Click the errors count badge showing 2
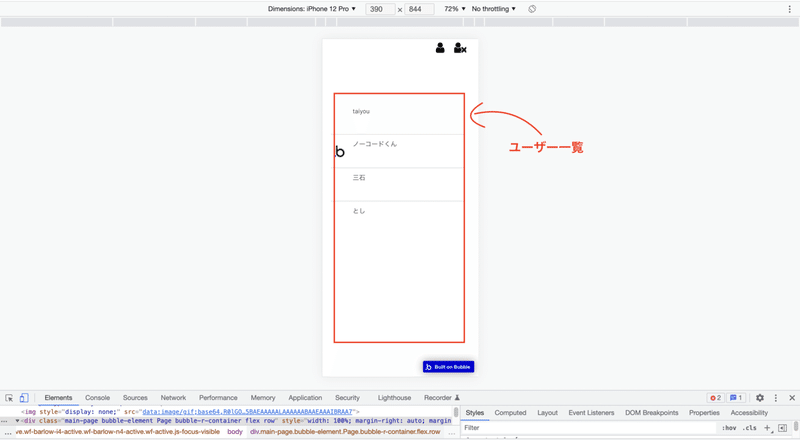Image resolution: width=800 pixels, height=440 pixels. (x=716, y=398)
